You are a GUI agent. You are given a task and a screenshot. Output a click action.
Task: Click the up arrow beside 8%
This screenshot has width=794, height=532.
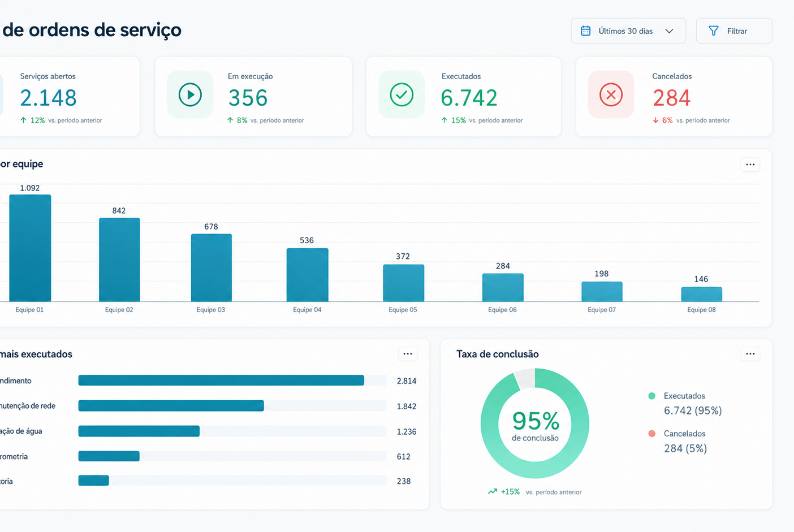point(230,120)
